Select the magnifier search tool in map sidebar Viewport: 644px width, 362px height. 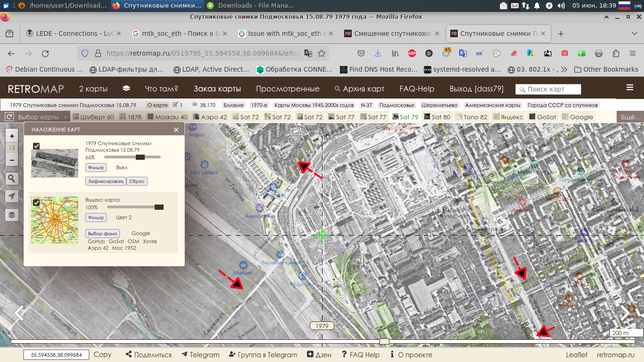11,178
